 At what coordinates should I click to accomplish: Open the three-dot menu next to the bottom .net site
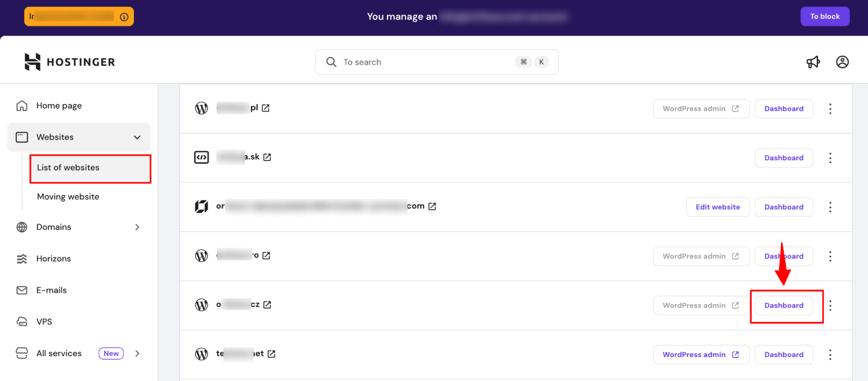click(x=830, y=354)
